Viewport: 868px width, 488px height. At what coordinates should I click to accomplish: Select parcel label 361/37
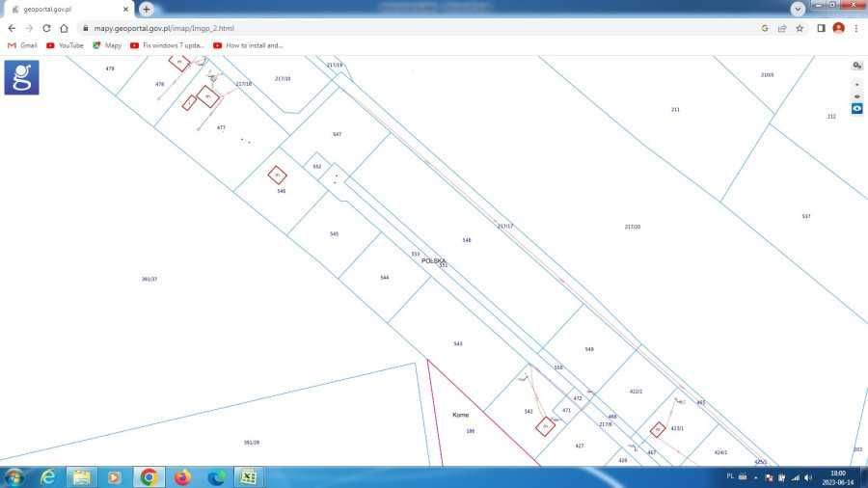pos(149,279)
